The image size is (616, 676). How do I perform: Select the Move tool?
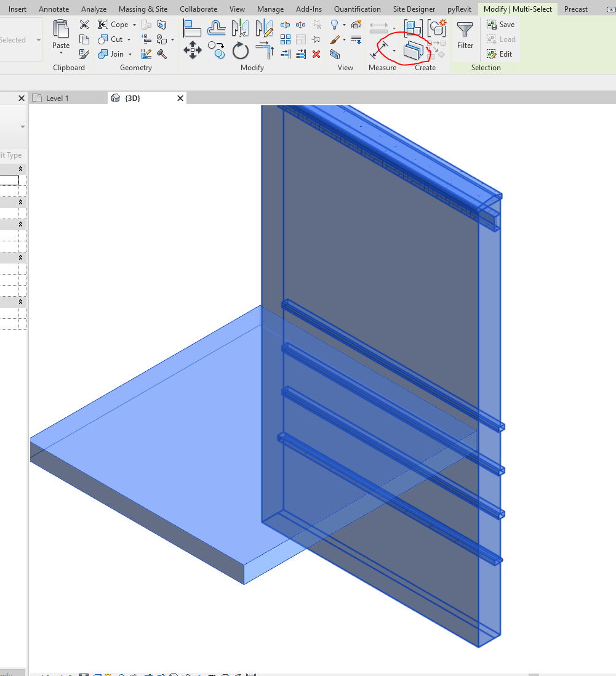[192, 50]
